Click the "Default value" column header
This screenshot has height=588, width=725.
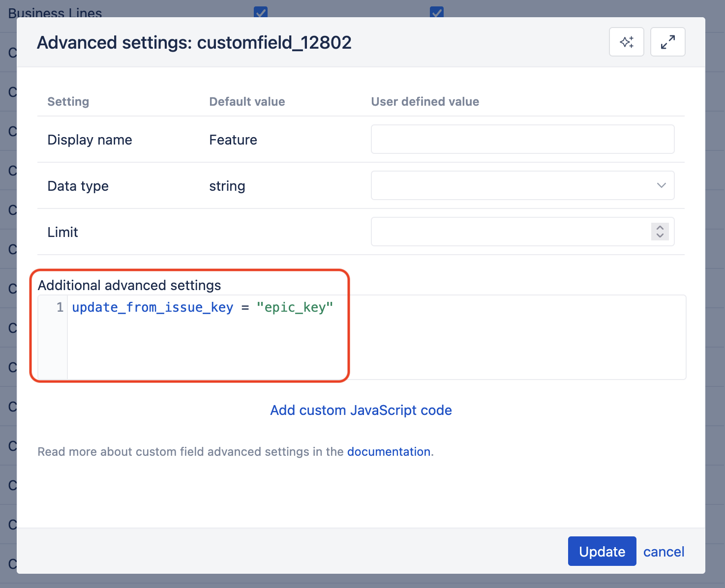point(247,101)
